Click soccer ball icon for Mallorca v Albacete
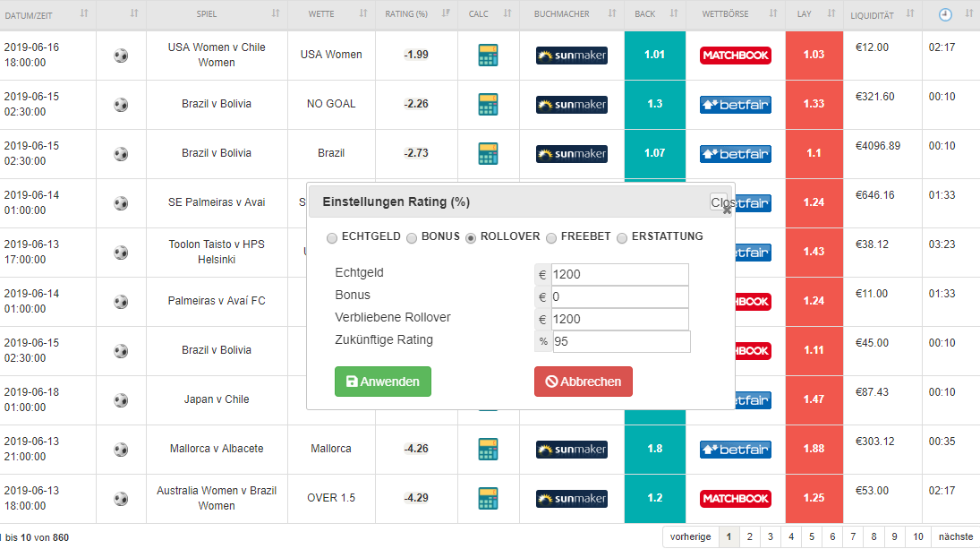Image resolution: width=980 pixels, height=549 pixels. tap(121, 450)
